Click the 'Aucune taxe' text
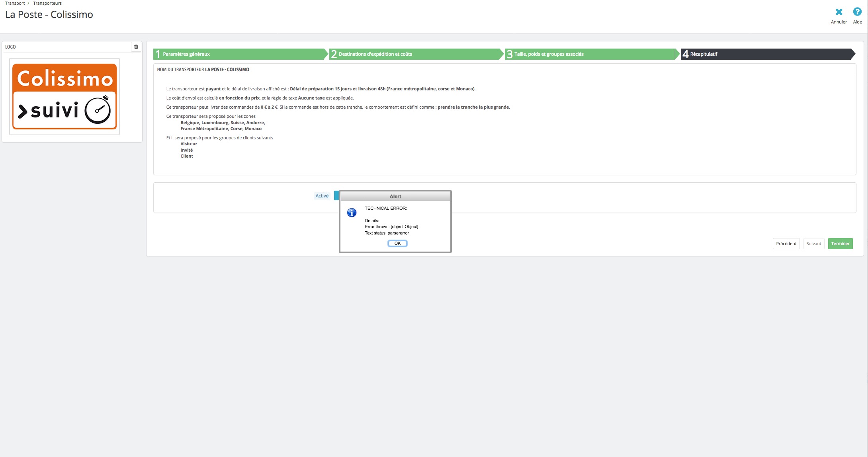The image size is (868, 457). [x=311, y=98]
